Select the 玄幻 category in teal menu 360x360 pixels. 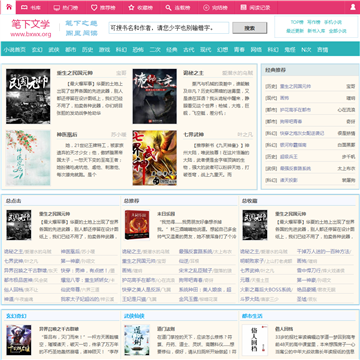pyautogui.click(x=37, y=50)
